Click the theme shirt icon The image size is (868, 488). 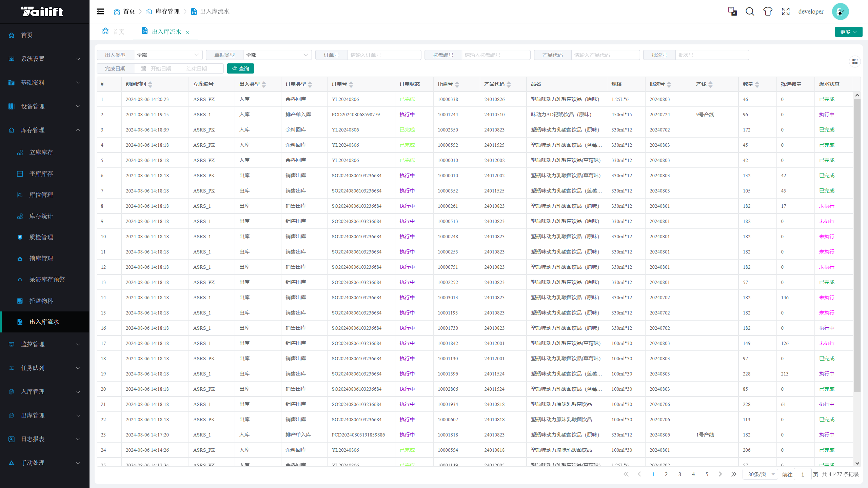pyautogui.click(x=768, y=12)
